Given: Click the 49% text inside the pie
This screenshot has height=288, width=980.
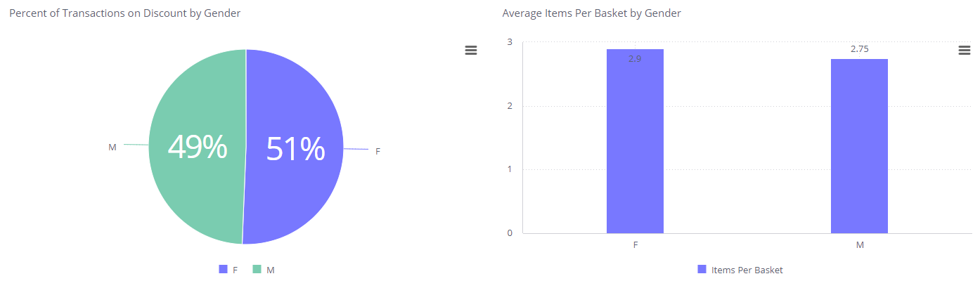Looking at the screenshot, I should [x=198, y=148].
